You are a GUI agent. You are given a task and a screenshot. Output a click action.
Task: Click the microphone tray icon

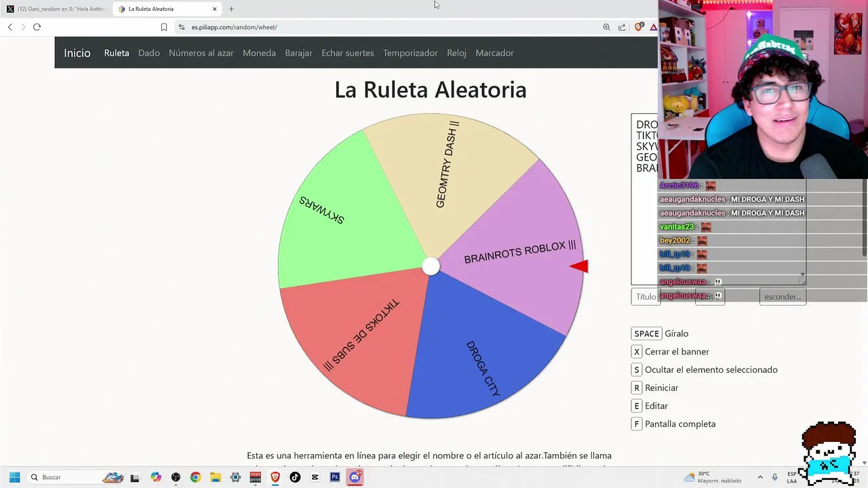point(776,477)
